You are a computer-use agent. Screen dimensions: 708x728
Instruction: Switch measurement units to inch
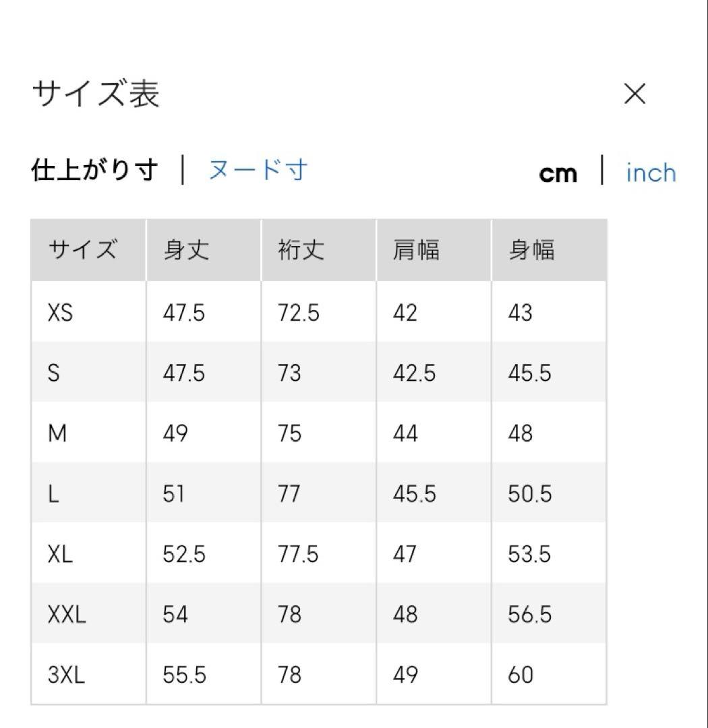(x=651, y=173)
